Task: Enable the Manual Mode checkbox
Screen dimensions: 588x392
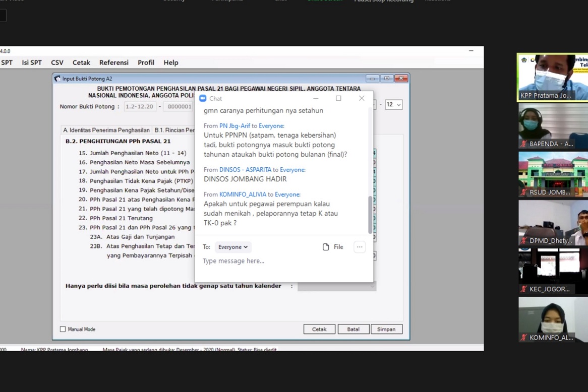Action: point(63,329)
